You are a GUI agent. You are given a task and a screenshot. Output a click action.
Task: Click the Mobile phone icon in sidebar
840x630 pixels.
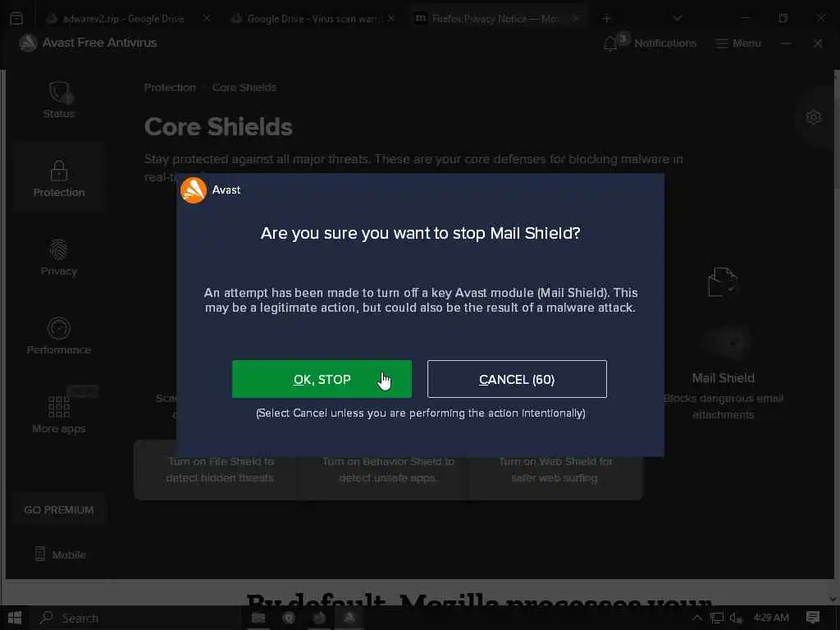(40, 554)
